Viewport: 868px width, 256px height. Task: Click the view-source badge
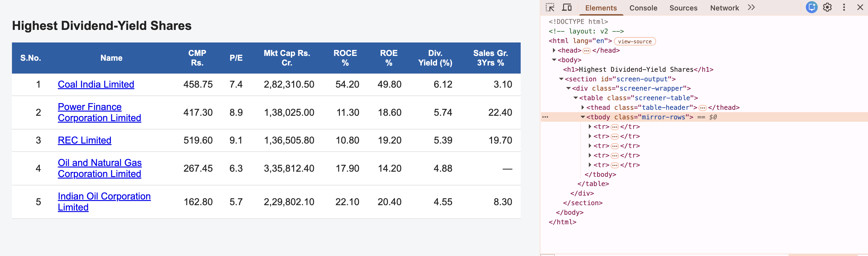pos(635,41)
